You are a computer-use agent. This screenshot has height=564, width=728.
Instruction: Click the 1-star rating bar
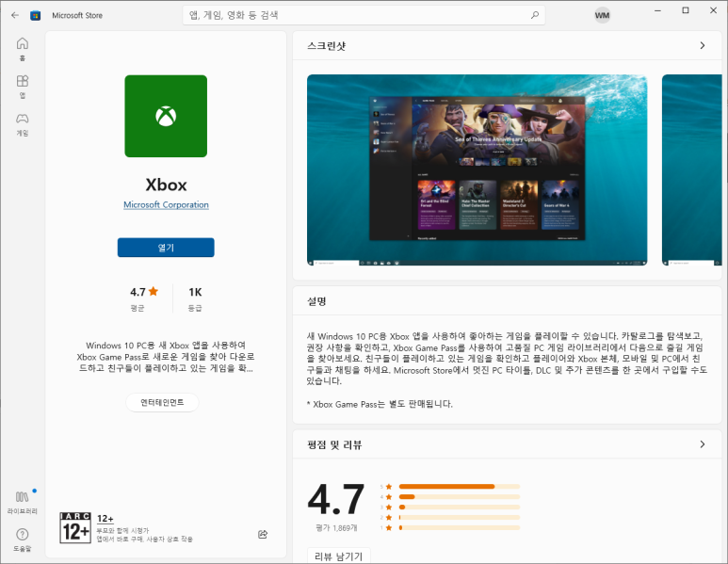(460, 528)
